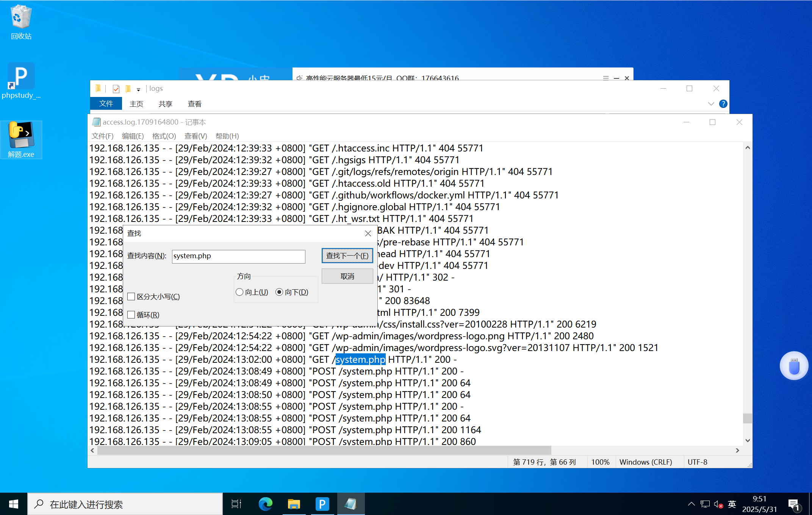This screenshot has width=812, height=515.
Task: Click the phpstudy taskbar icon
Action: click(322, 504)
